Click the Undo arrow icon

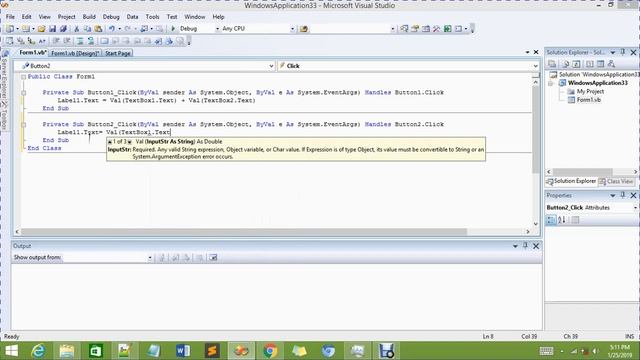pos(111,29)
